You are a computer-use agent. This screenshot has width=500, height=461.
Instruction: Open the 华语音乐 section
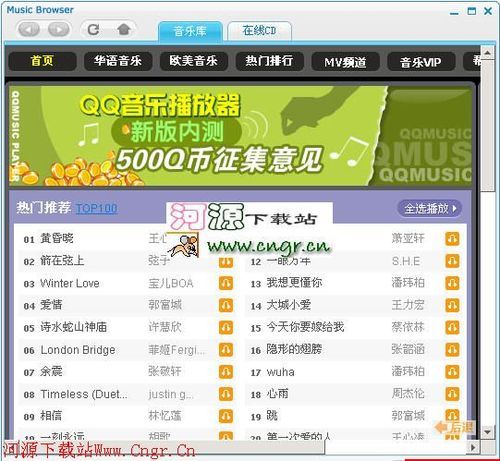118,61
